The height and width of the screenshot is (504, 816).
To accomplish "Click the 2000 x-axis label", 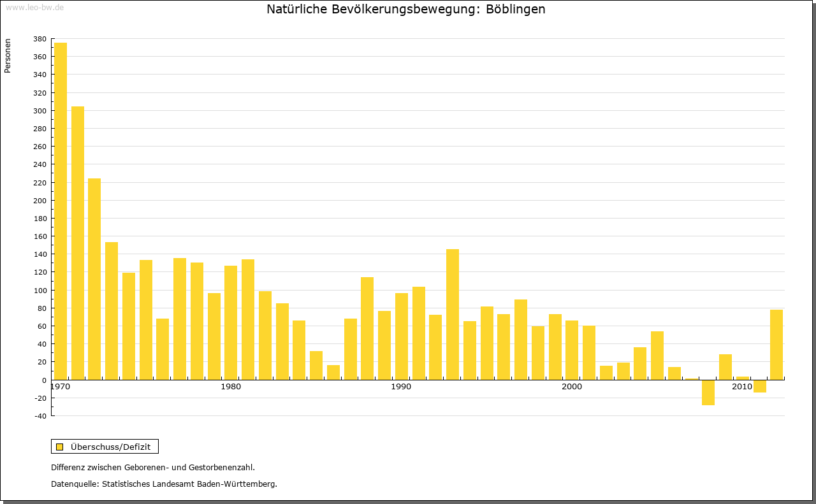I will click(572, 387).
